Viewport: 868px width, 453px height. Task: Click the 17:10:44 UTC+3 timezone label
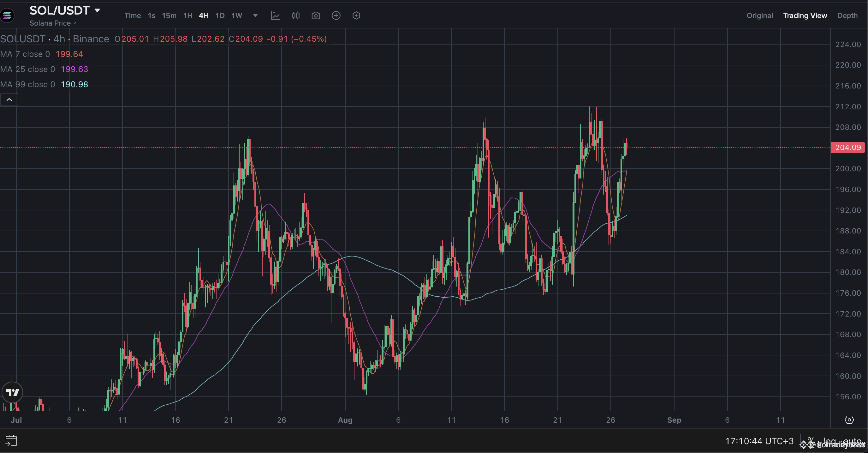pyautogui.click(x=759, y=441)
